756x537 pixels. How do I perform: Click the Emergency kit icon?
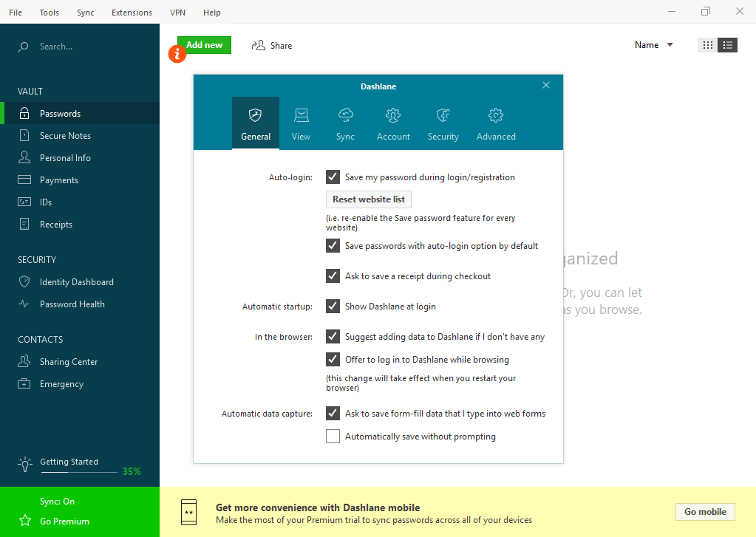tap(24, 383)
